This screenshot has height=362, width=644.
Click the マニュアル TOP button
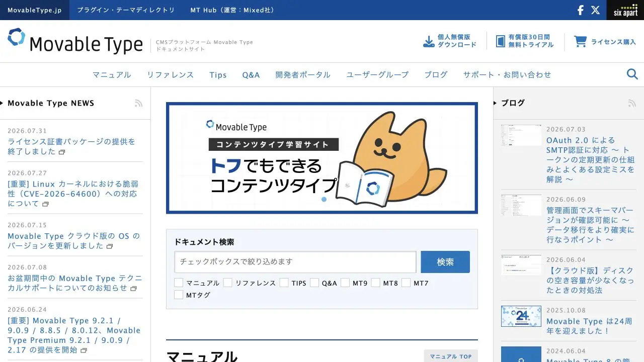[451, 356]
